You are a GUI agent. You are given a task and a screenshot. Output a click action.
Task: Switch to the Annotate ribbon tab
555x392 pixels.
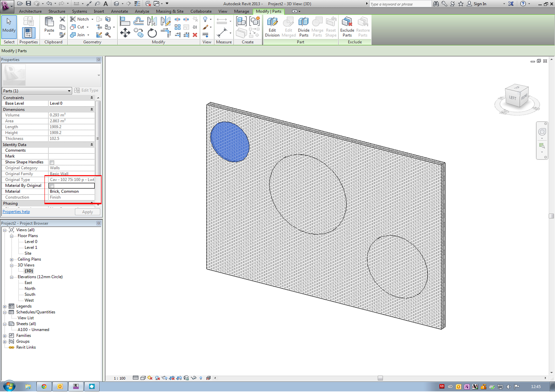click(x=119, y=11)
